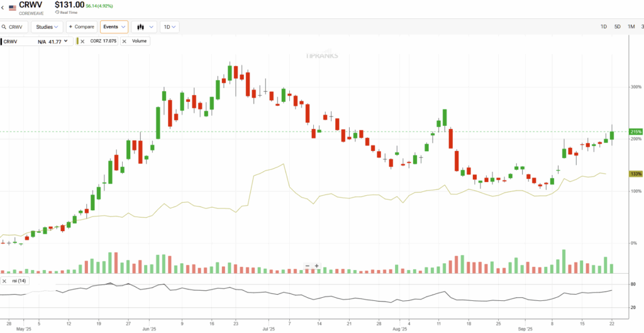Viewport: 644px width, 333px height.
Task: Expand the chart type dropdown arrow
Action: point(152,27)
